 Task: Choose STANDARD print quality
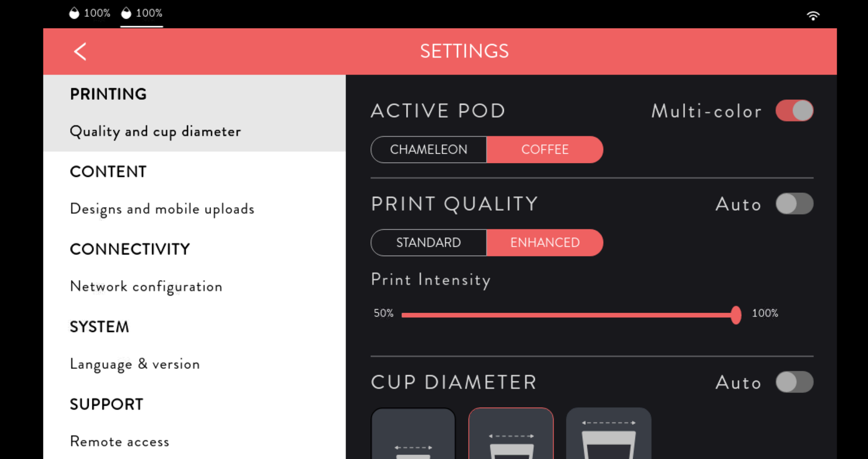click(x=428, y=242)
